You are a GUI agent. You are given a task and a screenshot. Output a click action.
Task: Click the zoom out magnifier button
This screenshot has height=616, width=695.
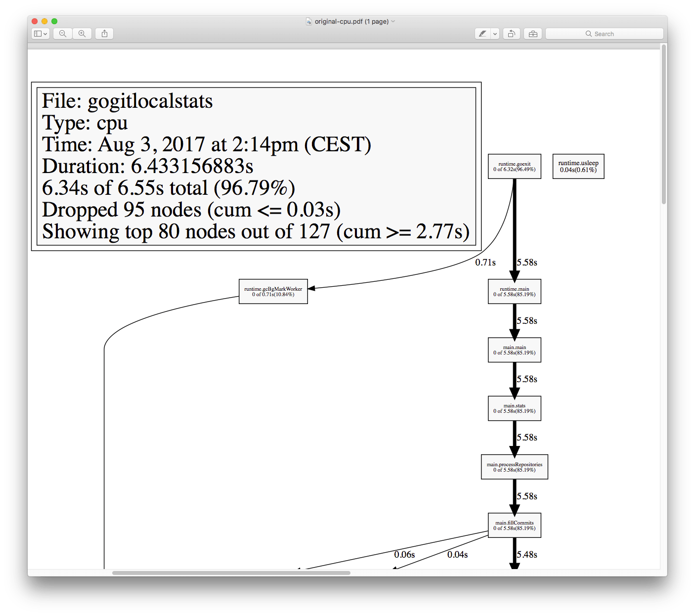click(x=63, y=34)
